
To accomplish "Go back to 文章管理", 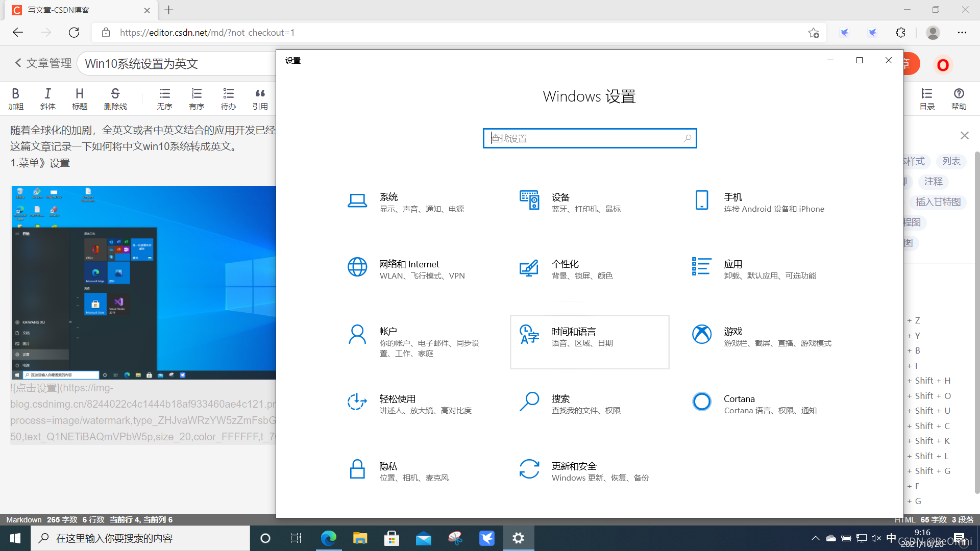I will click(43, 63).
